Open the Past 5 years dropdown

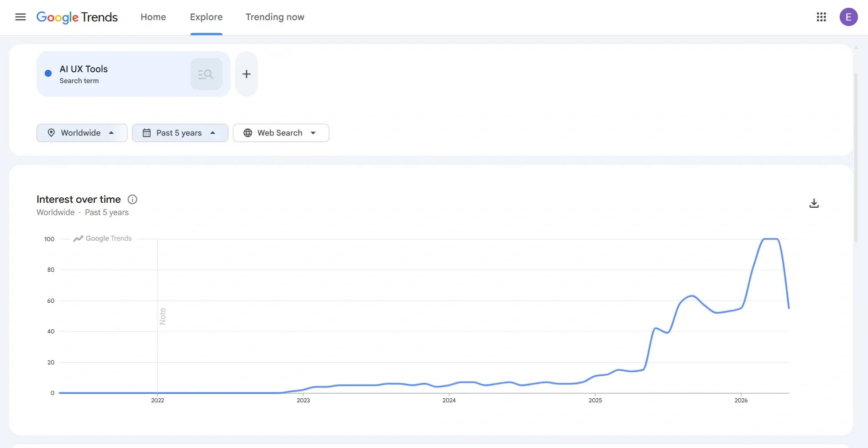180,133
